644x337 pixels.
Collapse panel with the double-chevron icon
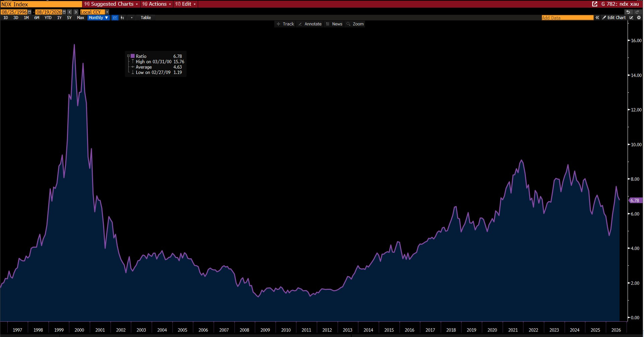(x=597, y=17)
